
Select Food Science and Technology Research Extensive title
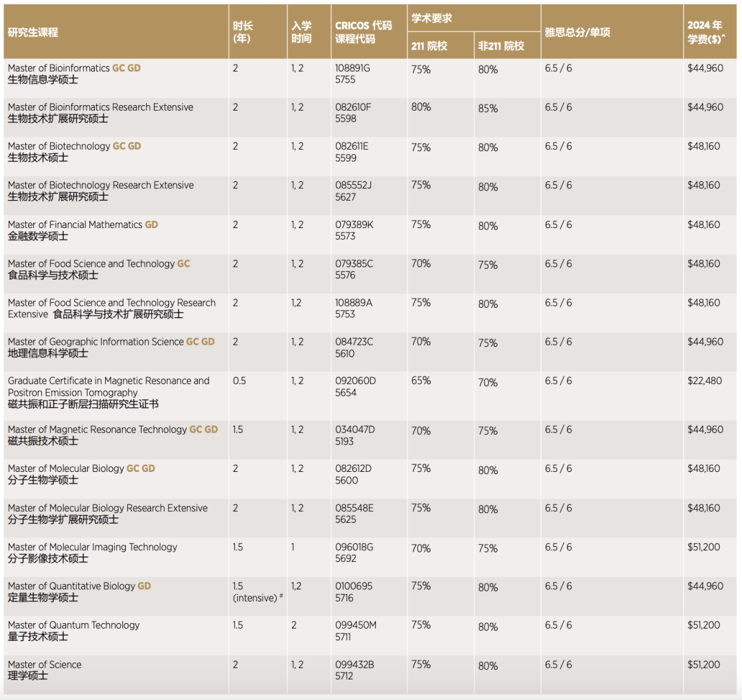[112, 308]
